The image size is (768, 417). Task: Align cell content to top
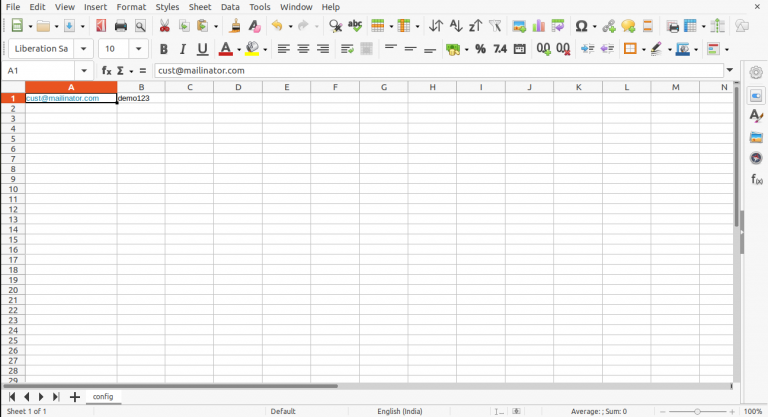tap(390, 49)
